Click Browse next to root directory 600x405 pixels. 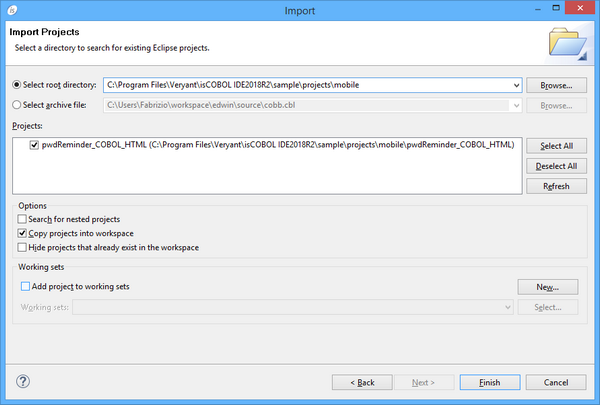pos(556,86)
